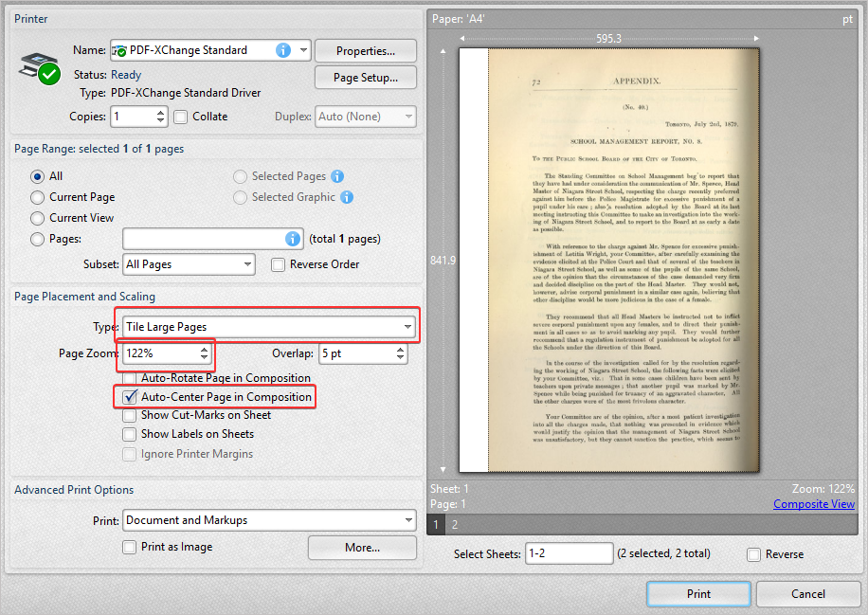Uncheck Auto-Center Page in Composition
The height and width of the screenshot is (615, 868).
[x=130, y=397]
